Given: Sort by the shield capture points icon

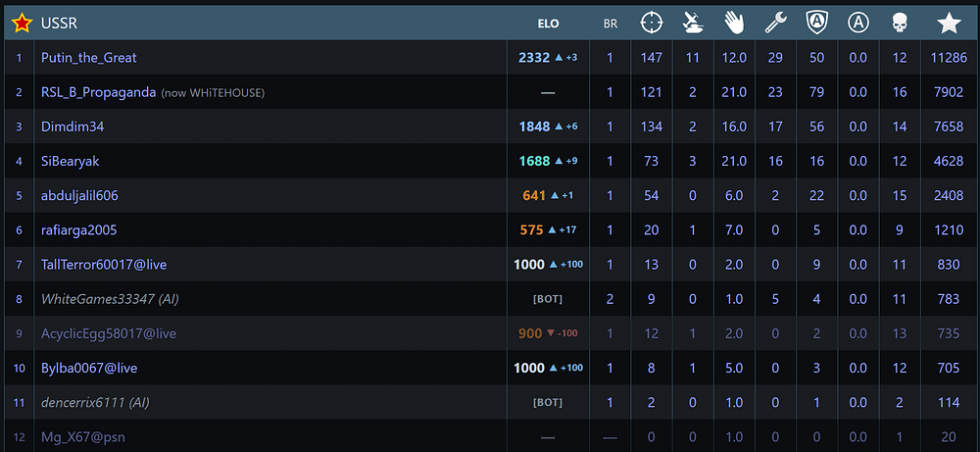Looking at the screenshot, I should (817, 24).
